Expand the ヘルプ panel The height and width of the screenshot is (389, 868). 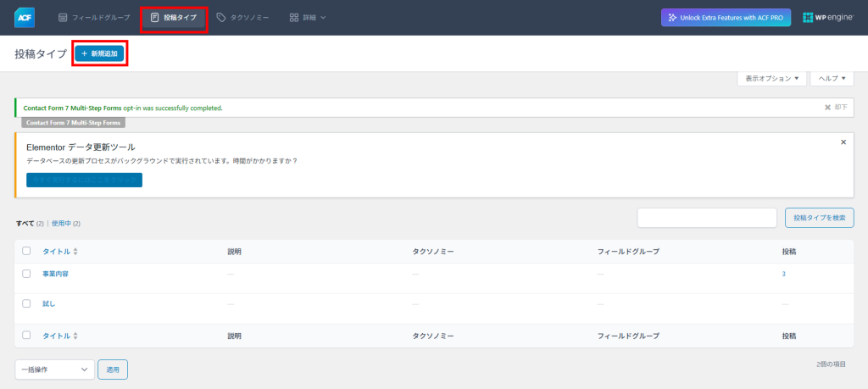pos(832,78)
